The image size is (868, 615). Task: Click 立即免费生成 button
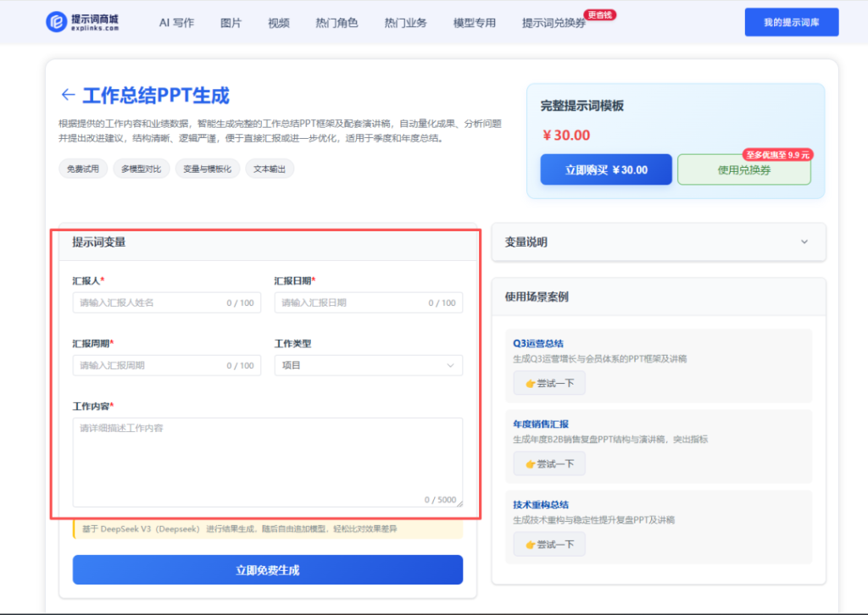click(x=267, y=570)
